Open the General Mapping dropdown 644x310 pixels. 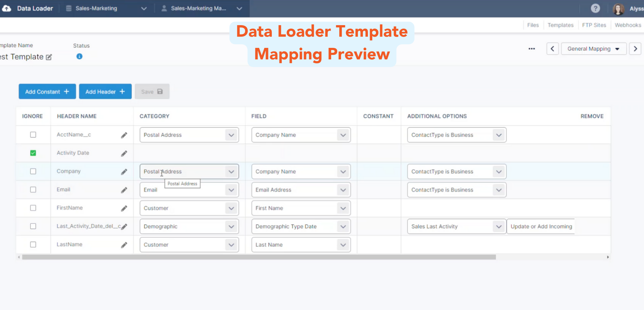pyautogui.click(x=593, y=49)
